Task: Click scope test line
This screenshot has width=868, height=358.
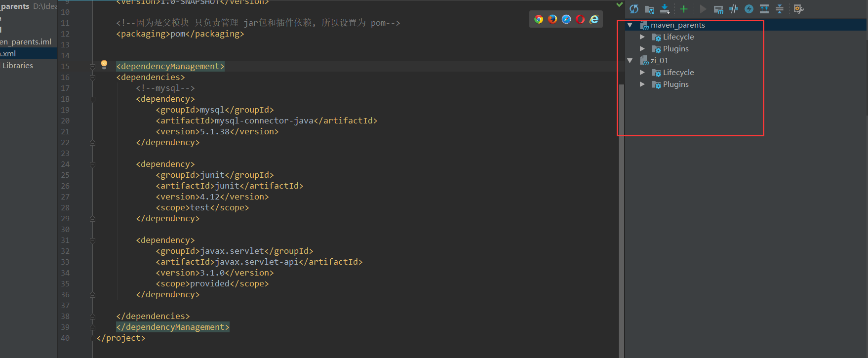Action: (x=202, y=207)
